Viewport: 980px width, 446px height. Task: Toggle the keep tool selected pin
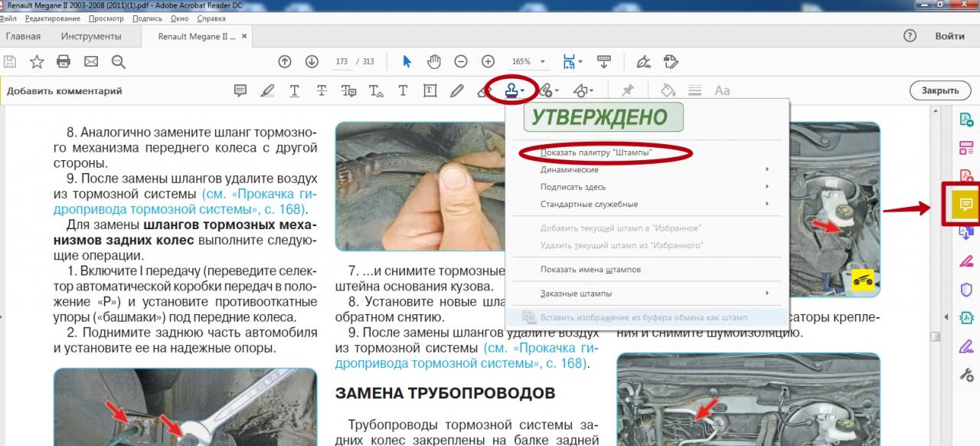pyautogui.click(x=627, y=90)
